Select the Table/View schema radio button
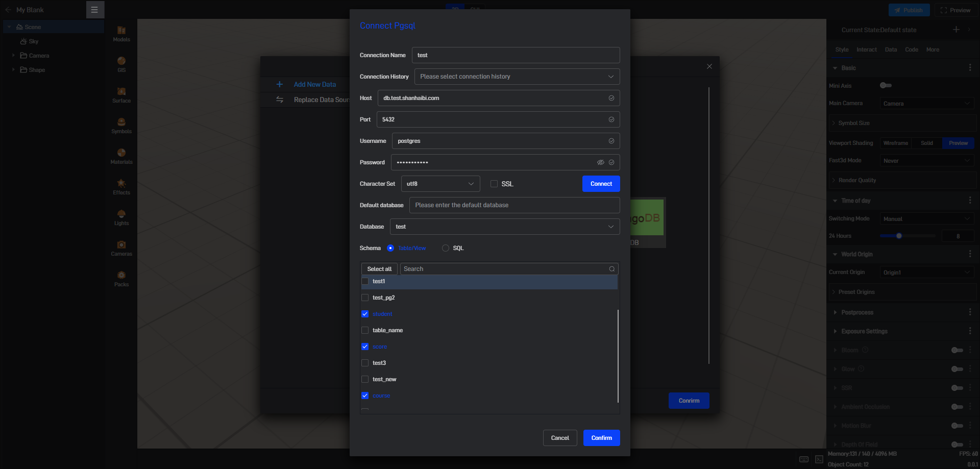This screenshot has width=980, height=469. [390, 248]
